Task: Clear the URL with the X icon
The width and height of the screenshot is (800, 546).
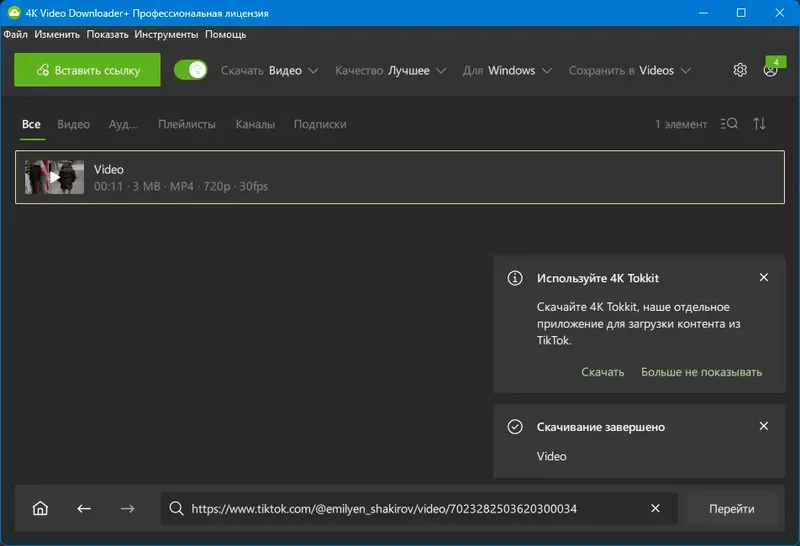Action: coord(656,508)
